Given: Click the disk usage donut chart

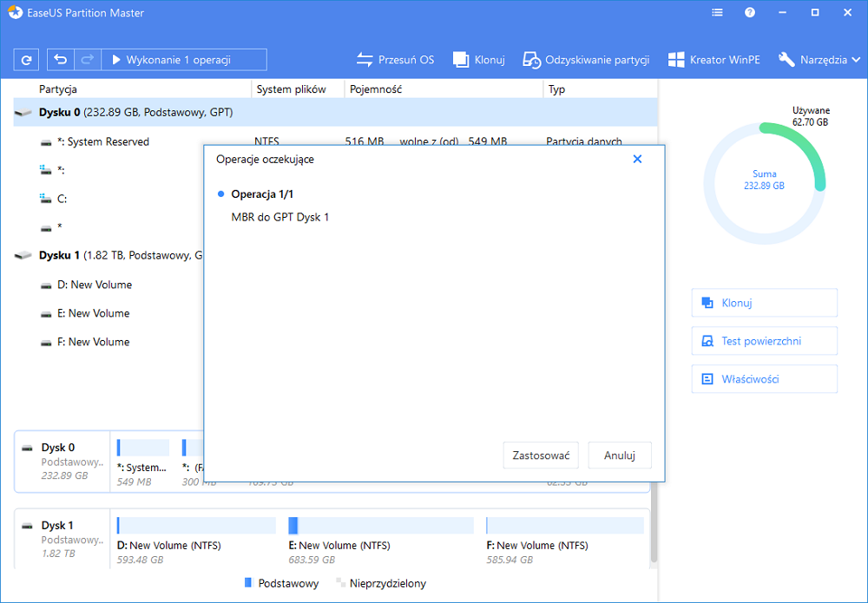Looking at the screenshot, I should 764,183.
